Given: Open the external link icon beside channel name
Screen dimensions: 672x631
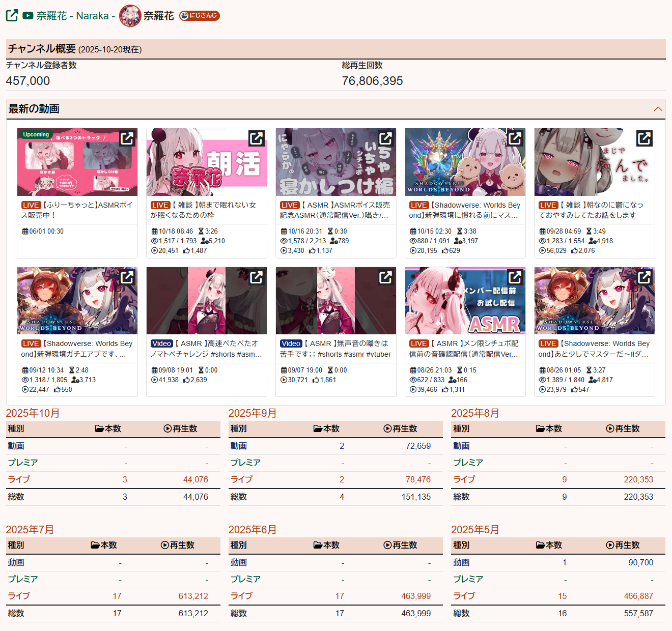Looking at the screenshot, I should tap(12, 15).
